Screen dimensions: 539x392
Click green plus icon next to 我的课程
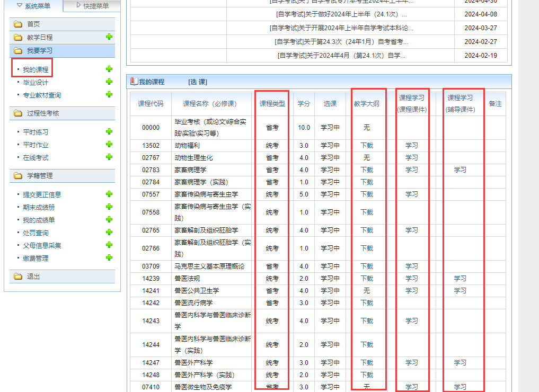tap(109, 69)
